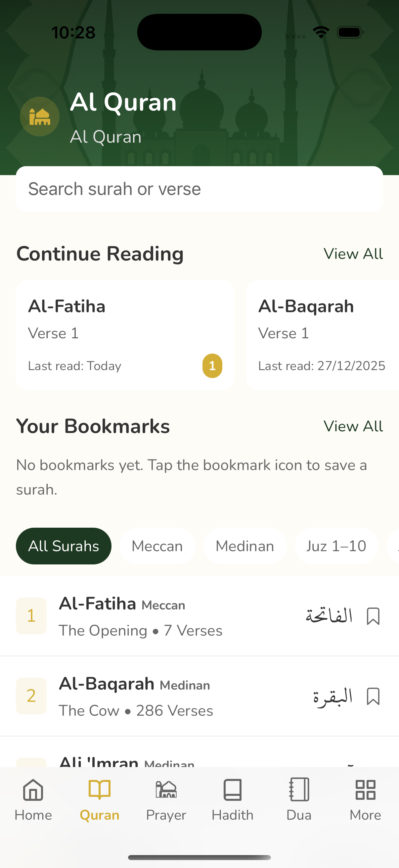Image resolution: width=399 pixels, height=868 pixels.
Task: Open the Dua notebook icon tab
Action: [x=299, y=790]
